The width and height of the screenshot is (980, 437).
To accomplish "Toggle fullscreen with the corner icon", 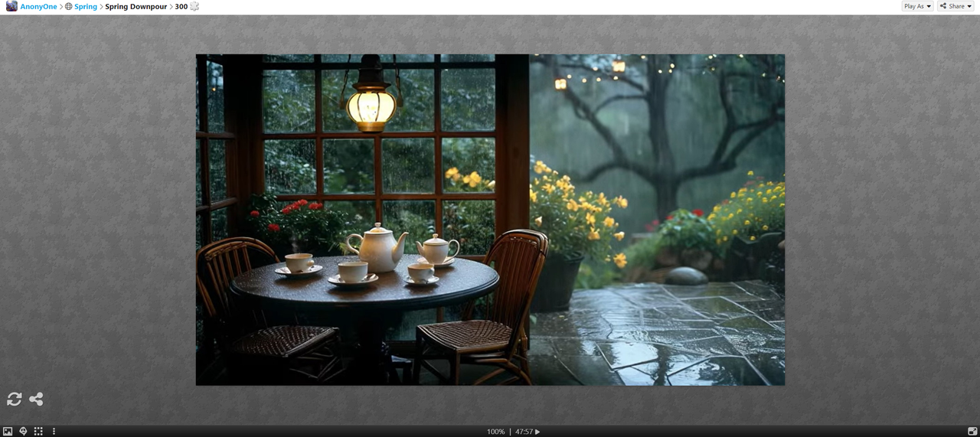I will [x=972, y=432].
